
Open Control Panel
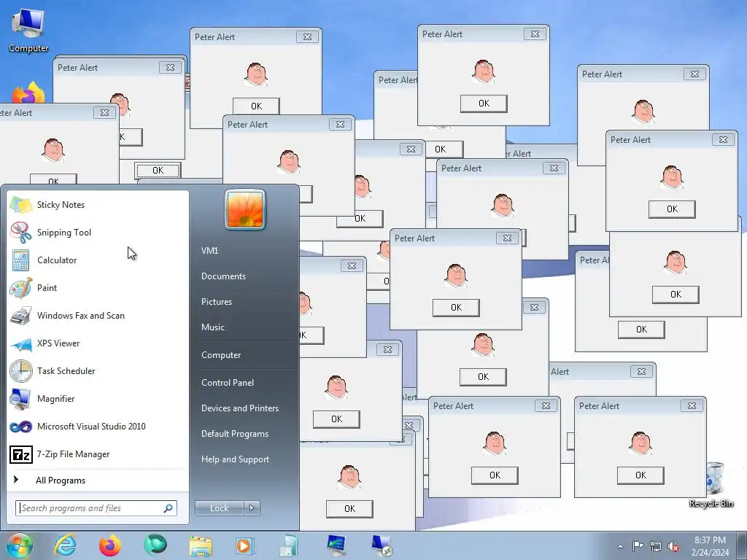(228, 382)
